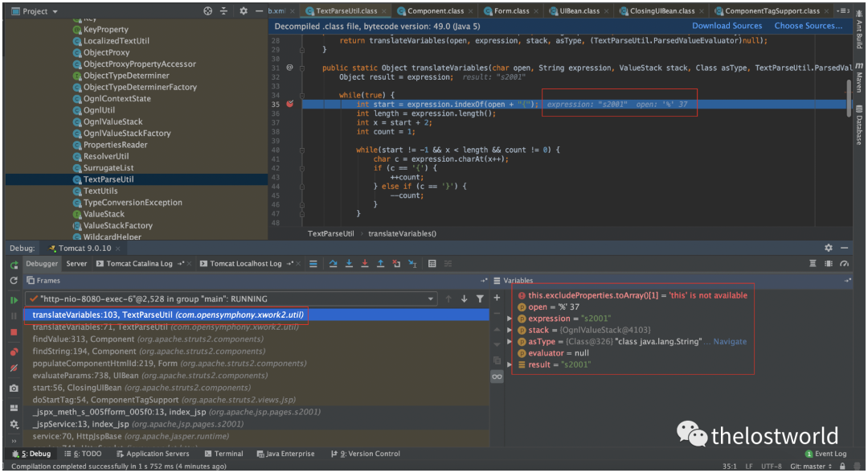Click the Download Sources link
Image resolution: width=868 pixels, height=473 pixels.
pyautogui.click(x=728, y=26)
